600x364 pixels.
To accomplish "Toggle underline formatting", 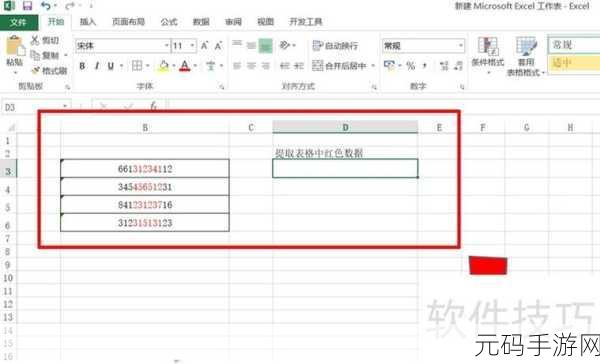I will [x=111, y=66].
